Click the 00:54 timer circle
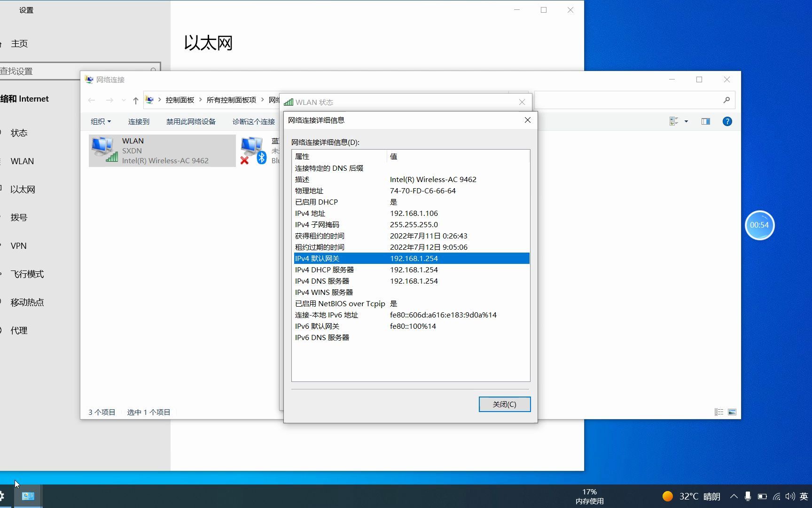This screenshot has width=812, height=508. pos(759,225)
